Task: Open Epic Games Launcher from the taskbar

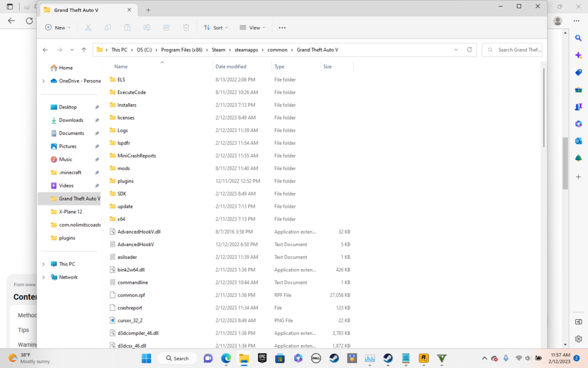Action: [x=261, y=357]
